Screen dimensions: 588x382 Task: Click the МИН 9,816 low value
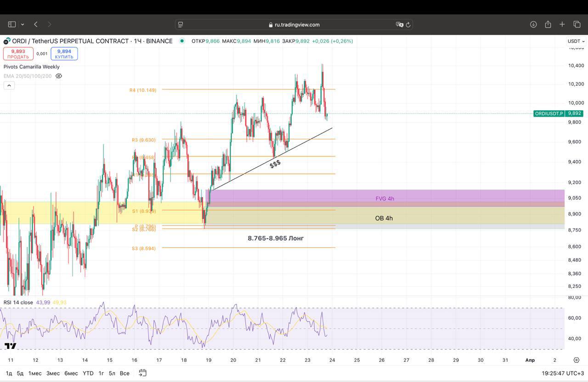point(267,41)
